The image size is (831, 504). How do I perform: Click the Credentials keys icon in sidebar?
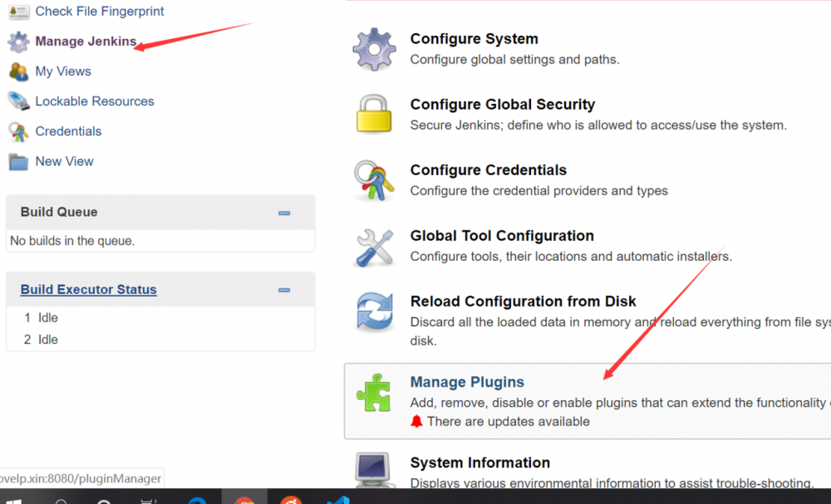point(18,131)
